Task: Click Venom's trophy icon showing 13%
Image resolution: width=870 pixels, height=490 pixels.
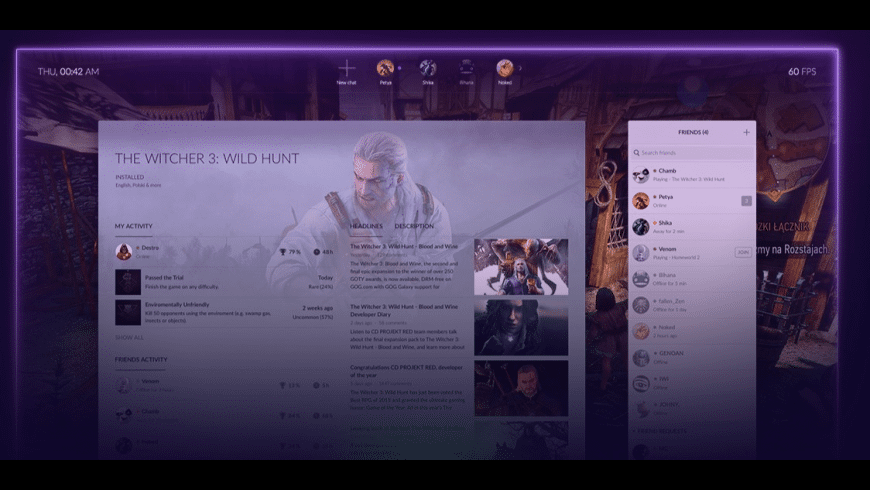Action: 282,385
